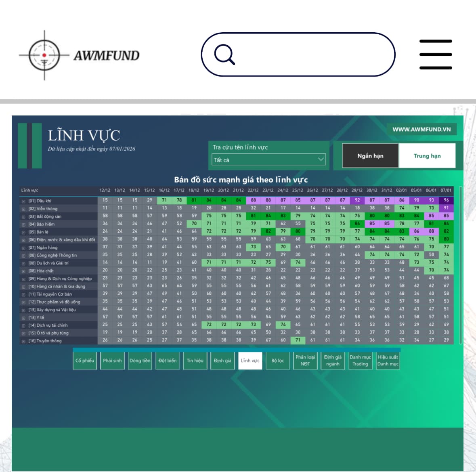The height and width of the screenshot is (472, 476).
Task: Click the 29/12 date column header
Action: click(357, 190)
